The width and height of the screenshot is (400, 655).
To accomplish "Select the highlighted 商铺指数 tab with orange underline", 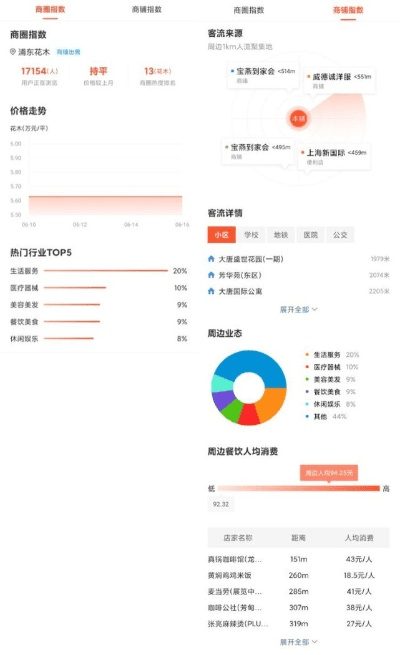I will click(348, 10).
